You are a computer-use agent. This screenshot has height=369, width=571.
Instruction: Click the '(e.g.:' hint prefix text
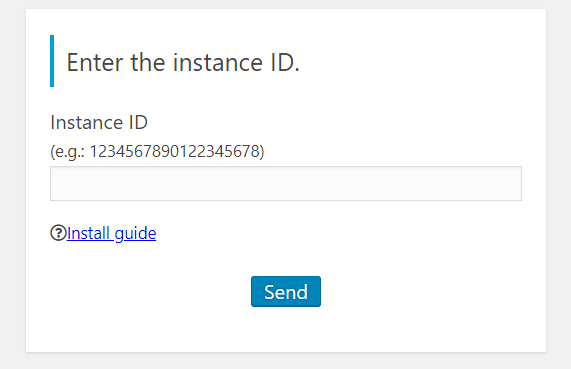click(x=68, y=152)
